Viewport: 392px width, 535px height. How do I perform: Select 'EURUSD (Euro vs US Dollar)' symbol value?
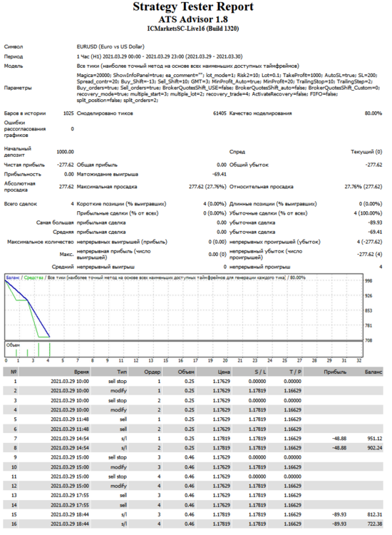pos(110,46)
